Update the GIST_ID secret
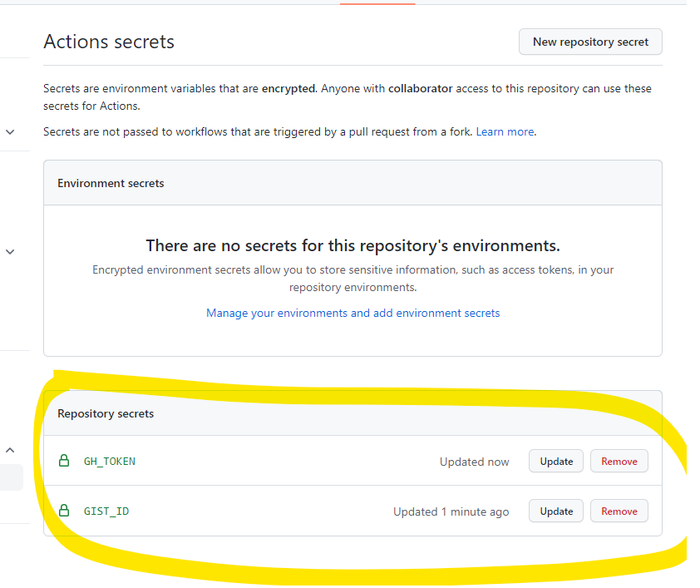The image size is (700, 588). point(556,511)
